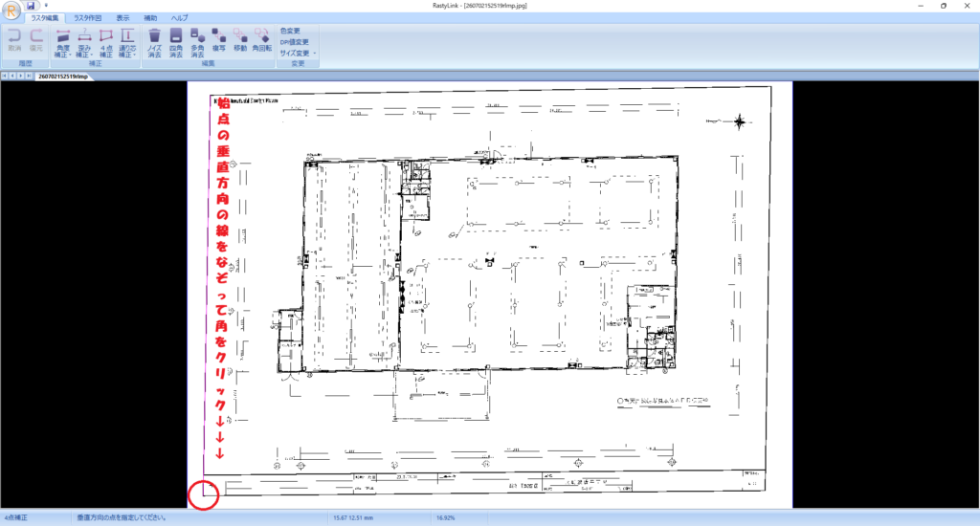Select the 複写 copy tool

(x=219, y=40)
